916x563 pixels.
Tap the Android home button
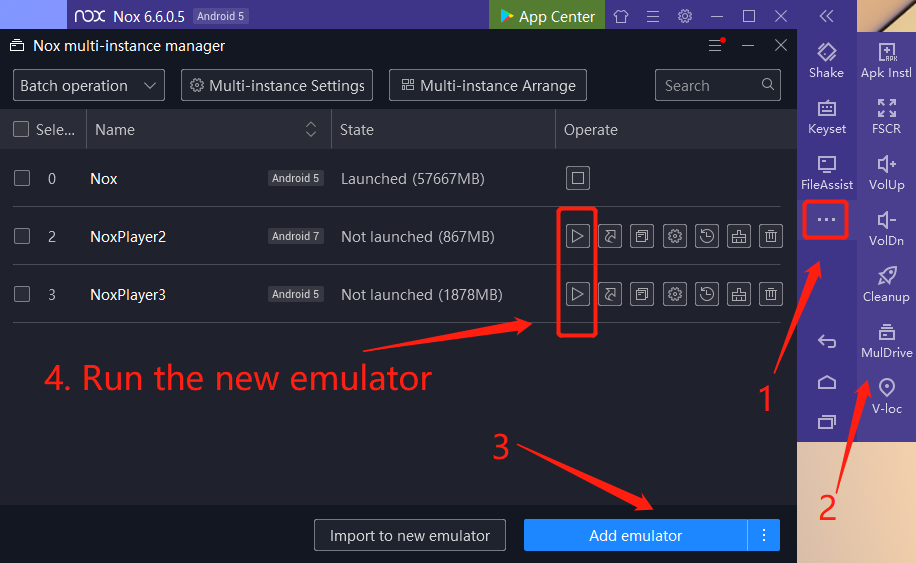point(827,383)
